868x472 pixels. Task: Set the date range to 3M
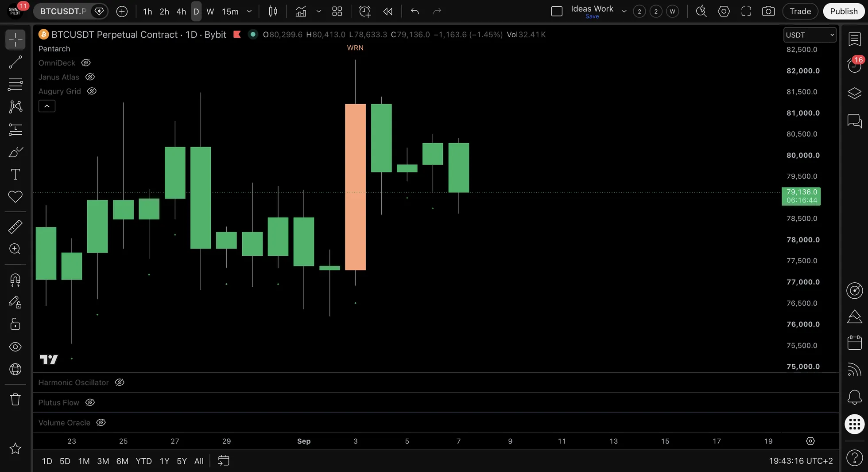click(103, 461)
